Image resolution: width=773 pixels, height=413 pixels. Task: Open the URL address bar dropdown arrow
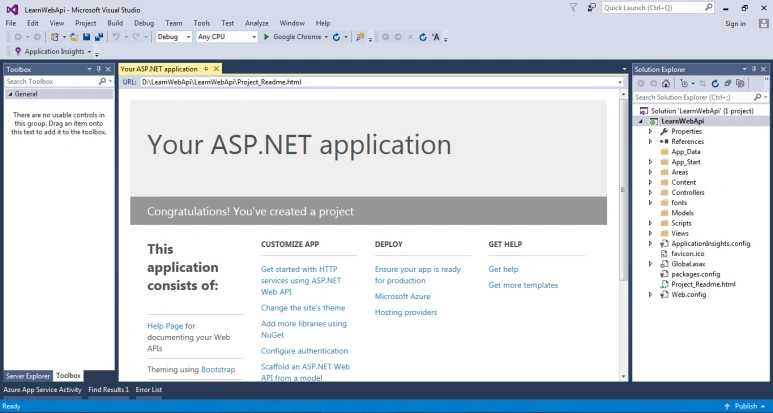point(620,82)
